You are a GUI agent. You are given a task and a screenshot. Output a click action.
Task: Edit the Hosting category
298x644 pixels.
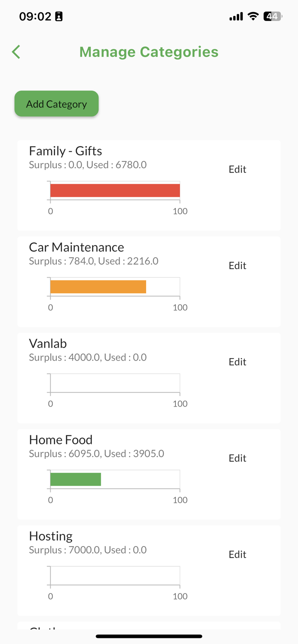tap(237, 554)
